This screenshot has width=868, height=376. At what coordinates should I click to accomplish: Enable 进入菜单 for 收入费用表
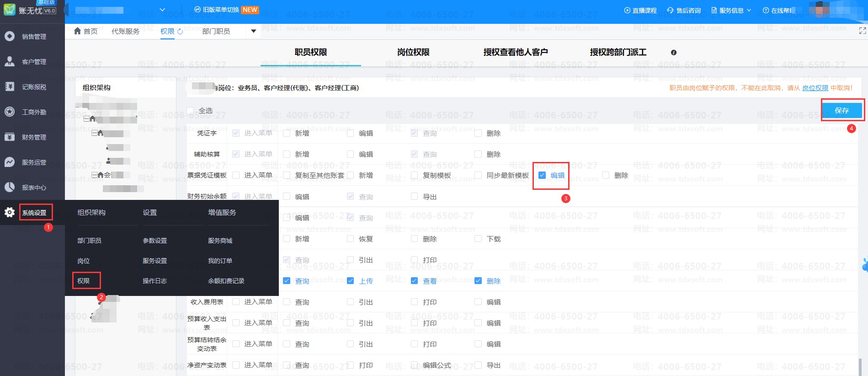pyautogui.click(x=236, y=302)
